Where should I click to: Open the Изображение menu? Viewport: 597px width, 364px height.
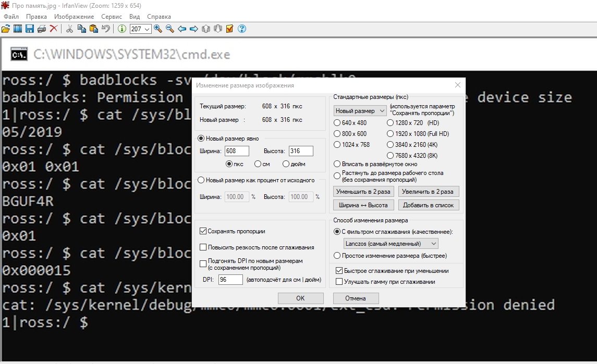74,17
